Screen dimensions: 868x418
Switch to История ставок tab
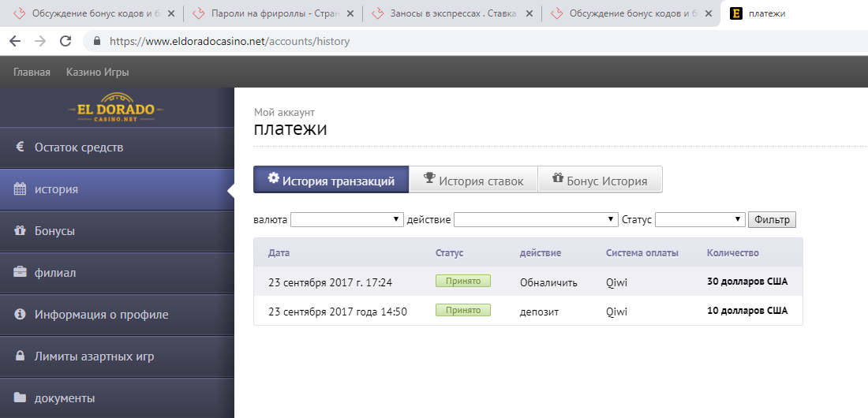click(473, 180)
